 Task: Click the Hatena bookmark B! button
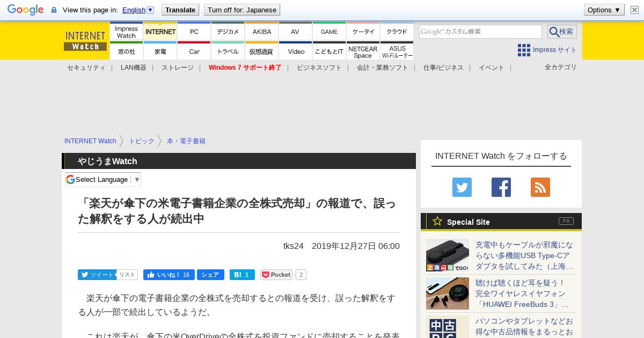click(x=242, y=275)
